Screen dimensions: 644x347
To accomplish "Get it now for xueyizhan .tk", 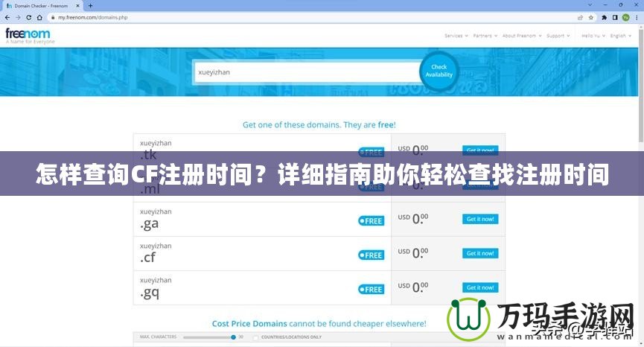I will pyautogui.click(x=480, y=149).
